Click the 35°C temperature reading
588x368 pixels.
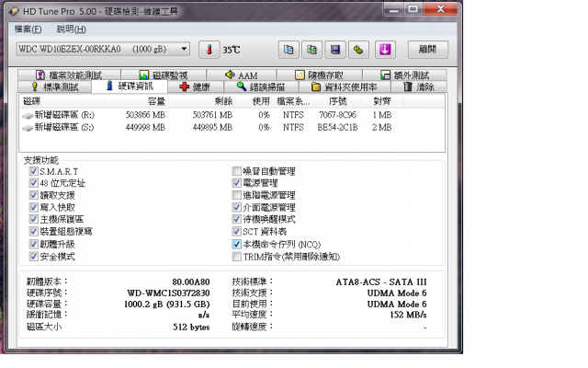click(x=231, y=50)
